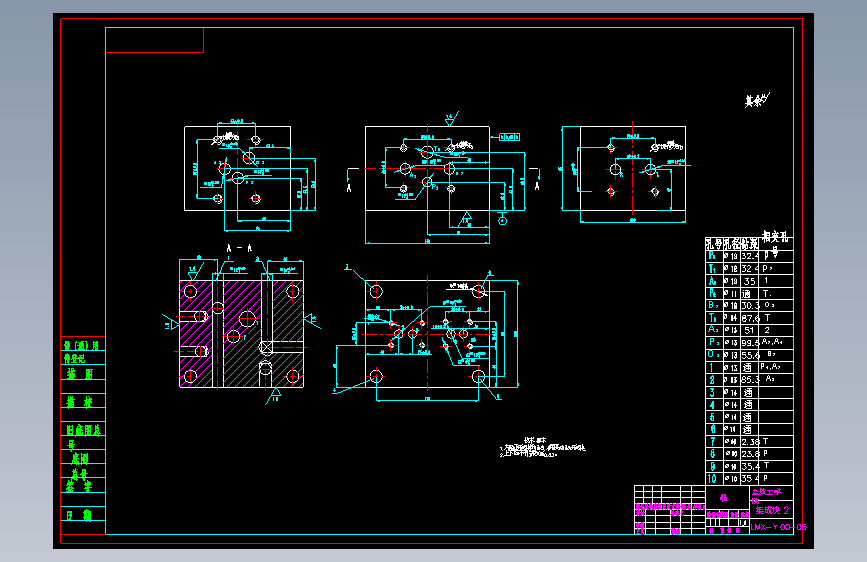Click the depth value 51 in hole table
Screen dimensions: 867x562
click(749, 330)
